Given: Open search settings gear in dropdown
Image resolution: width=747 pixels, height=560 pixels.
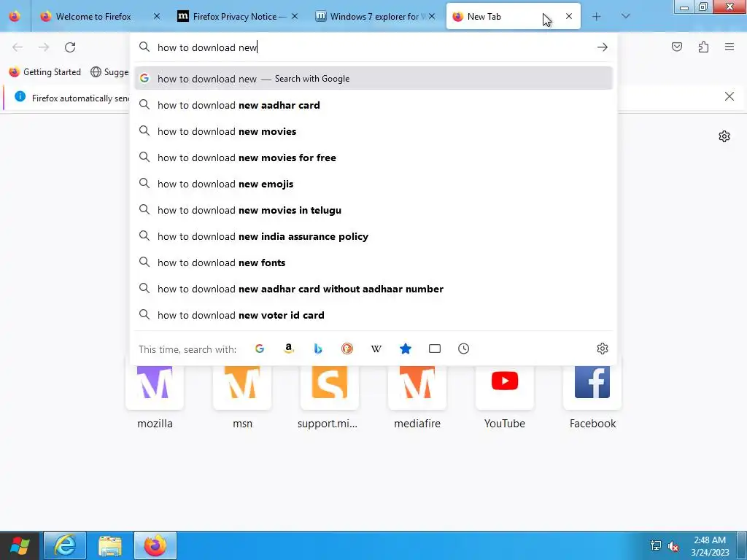Looking at the screenshot, I should 602,349.
